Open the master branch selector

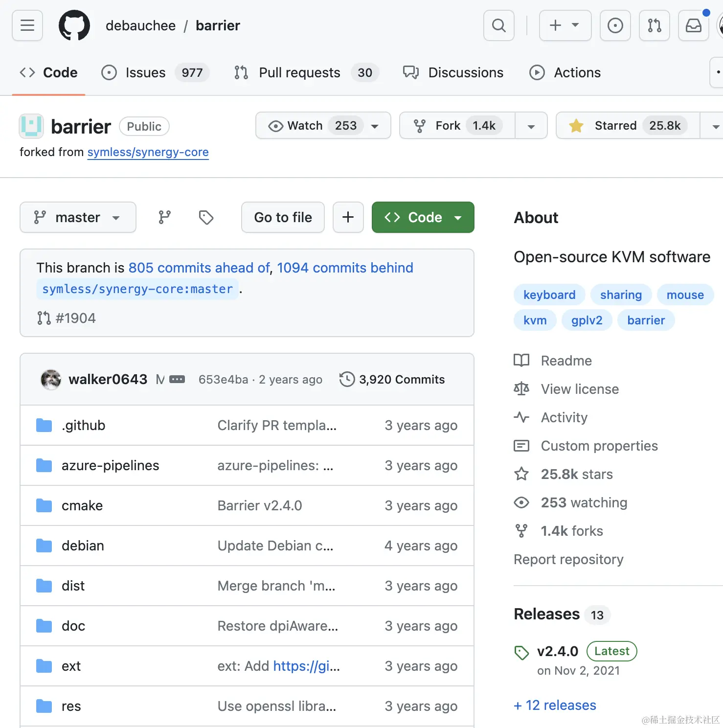pos(78,217)
